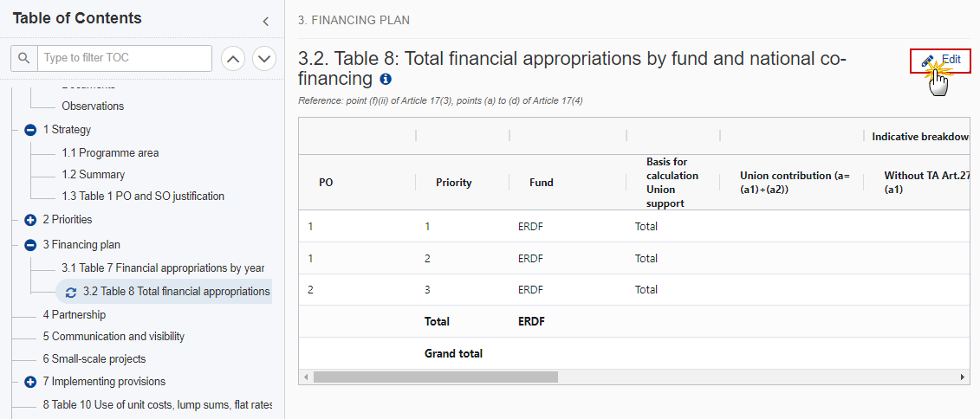Screen dimensions: 980x419
Task: Select 3.1 Table 7 Financial appropriations by year
Action: [163, 268]
